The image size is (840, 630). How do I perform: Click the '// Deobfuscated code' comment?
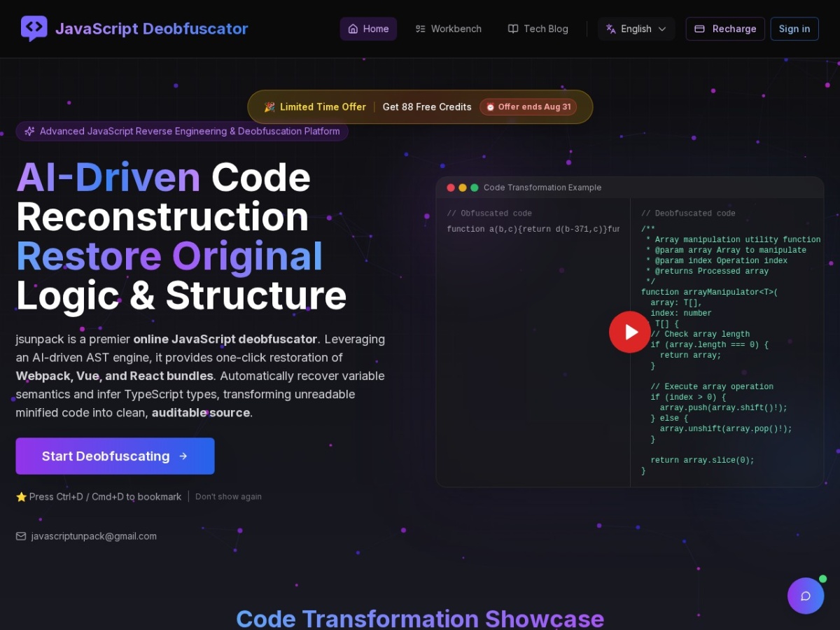click(x=688, y=213)
